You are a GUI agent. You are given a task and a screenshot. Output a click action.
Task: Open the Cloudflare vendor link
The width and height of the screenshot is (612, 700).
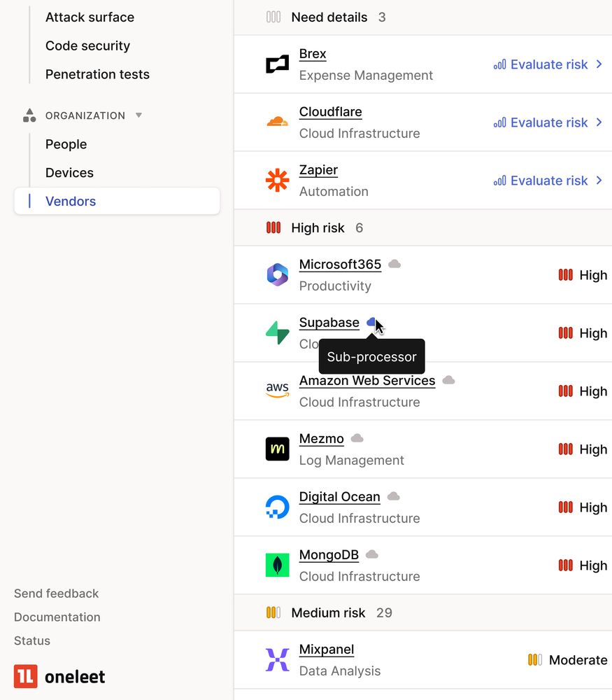coord(331,111)
